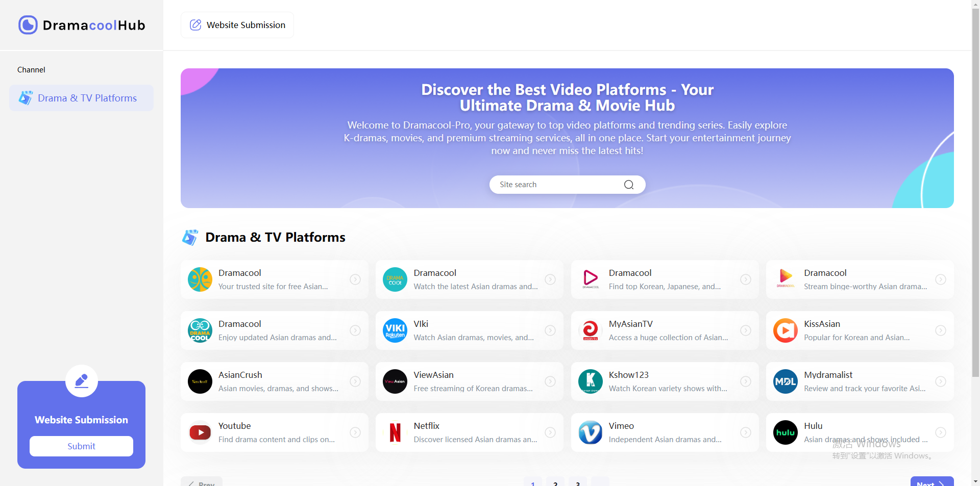Open the Dramacool logo for 'Enjoy updated Asian'
980x486 pixels.
[200, 330]
